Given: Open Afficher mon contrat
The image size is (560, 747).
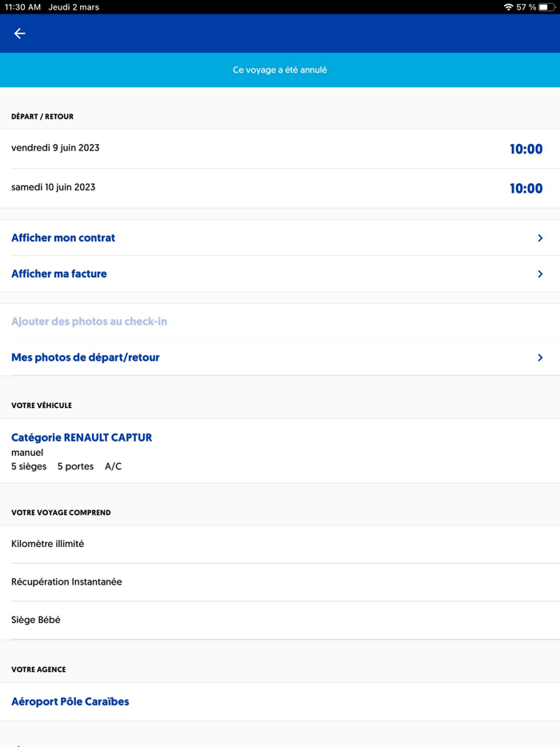Looking at the screenshot, I should 63,238.
